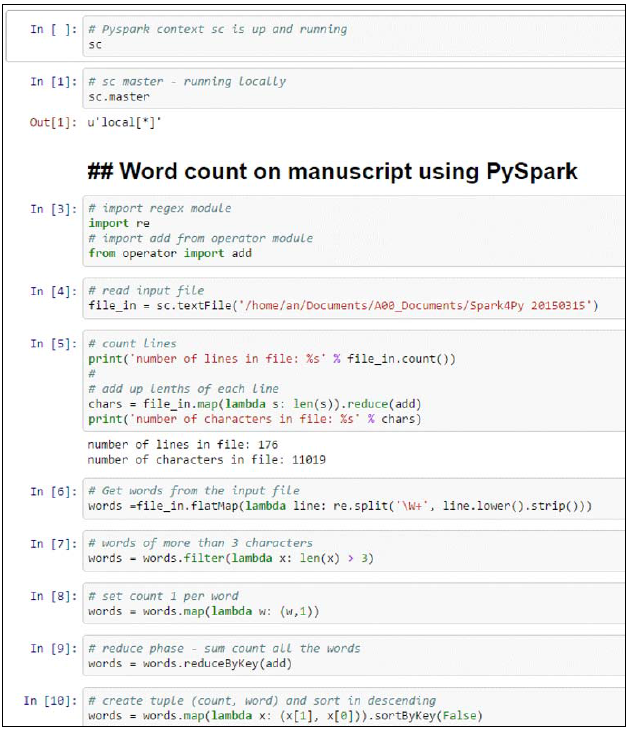Click the 'In [3]:' prompt label
This screenshot has height=729, width=629.
53,209
